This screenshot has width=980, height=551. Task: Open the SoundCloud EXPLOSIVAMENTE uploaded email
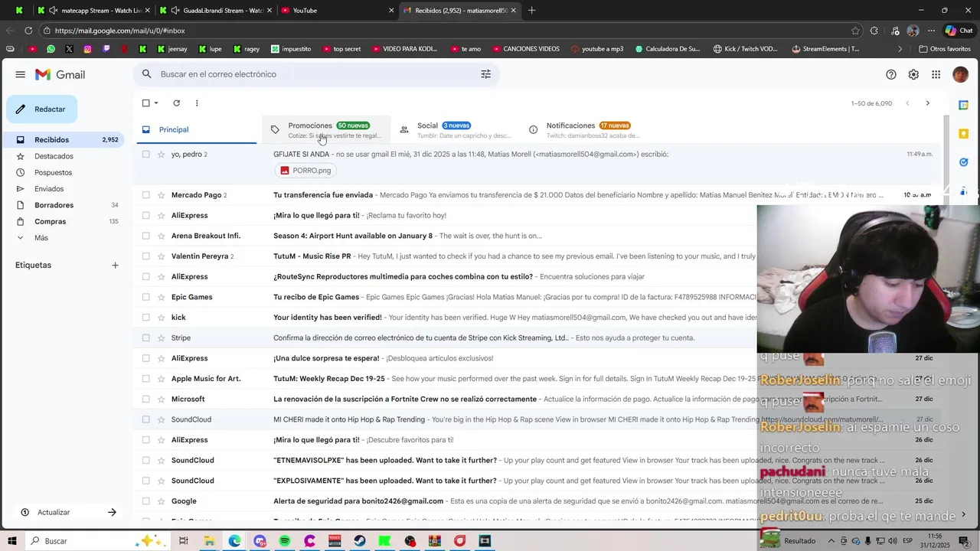click(x=444, y=481)
